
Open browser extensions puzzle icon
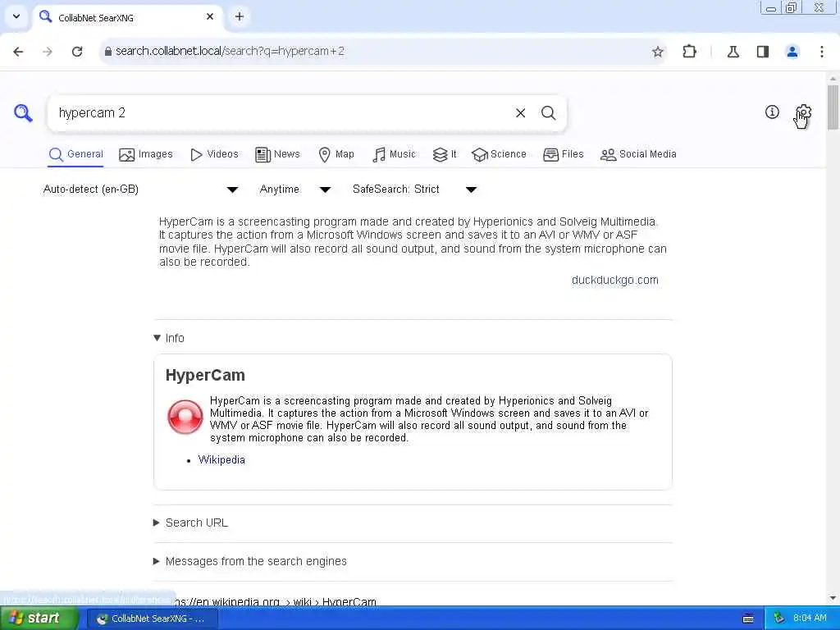click(x=689, y=52)
